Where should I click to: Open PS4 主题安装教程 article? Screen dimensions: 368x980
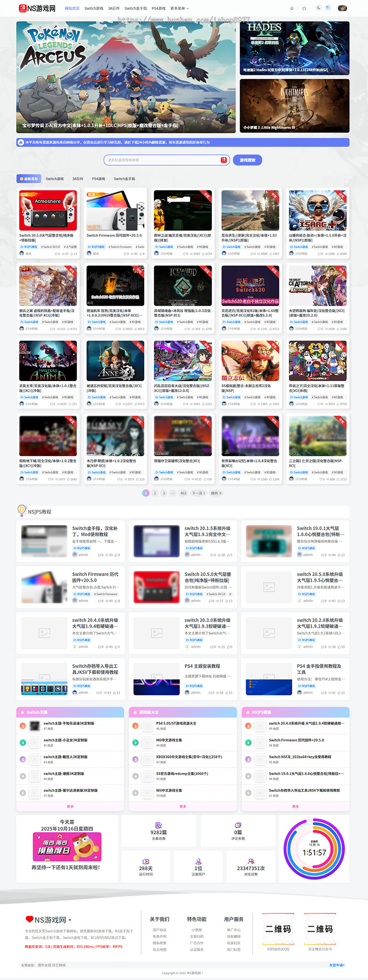tap(202, 666)
